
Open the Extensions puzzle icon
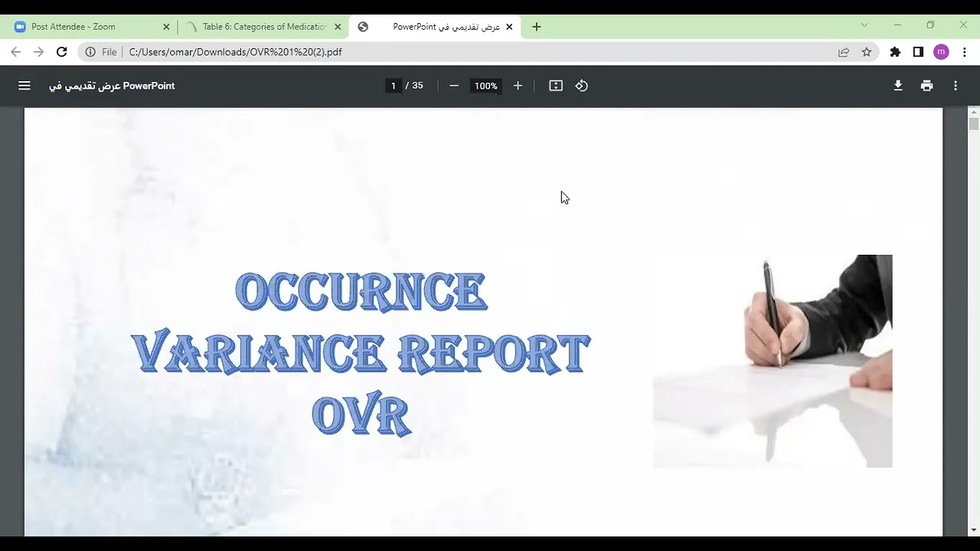[895, 52]
